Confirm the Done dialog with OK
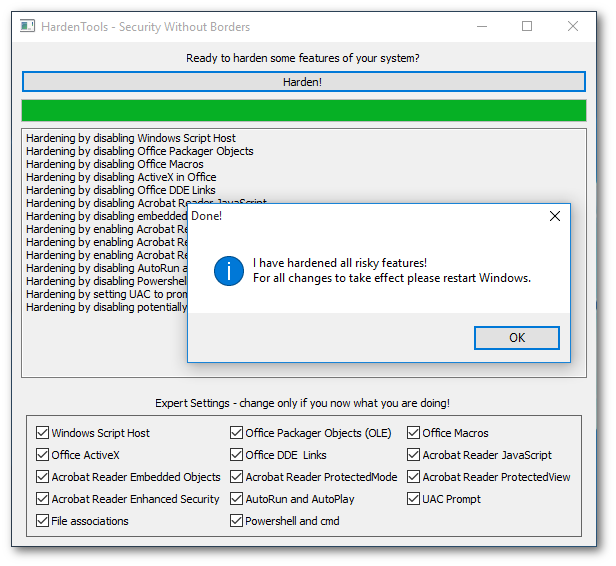Screen dimensions: 616x566 [x=517, y=338]
